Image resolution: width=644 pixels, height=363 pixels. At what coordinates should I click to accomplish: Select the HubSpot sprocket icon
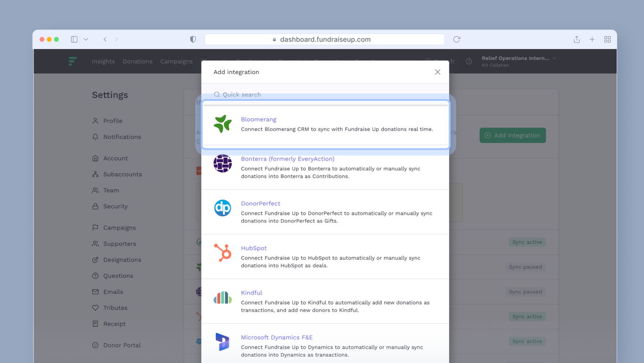click(x=223, y=252)
